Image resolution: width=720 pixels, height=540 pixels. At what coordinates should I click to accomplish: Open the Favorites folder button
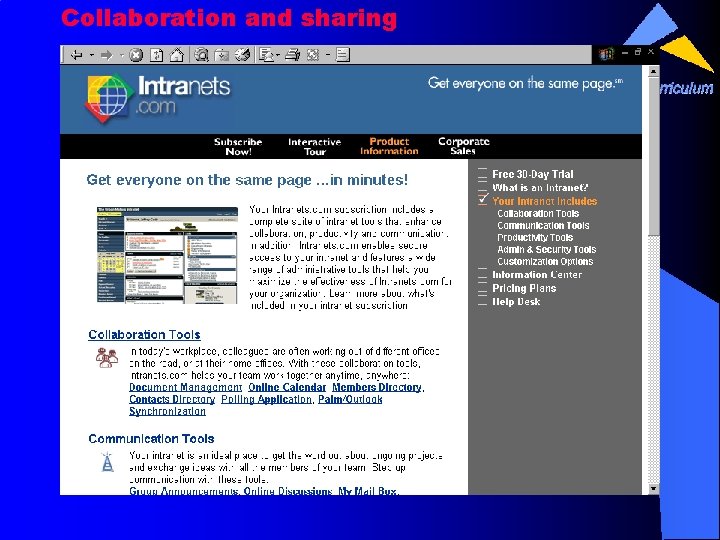coord(222,55)
